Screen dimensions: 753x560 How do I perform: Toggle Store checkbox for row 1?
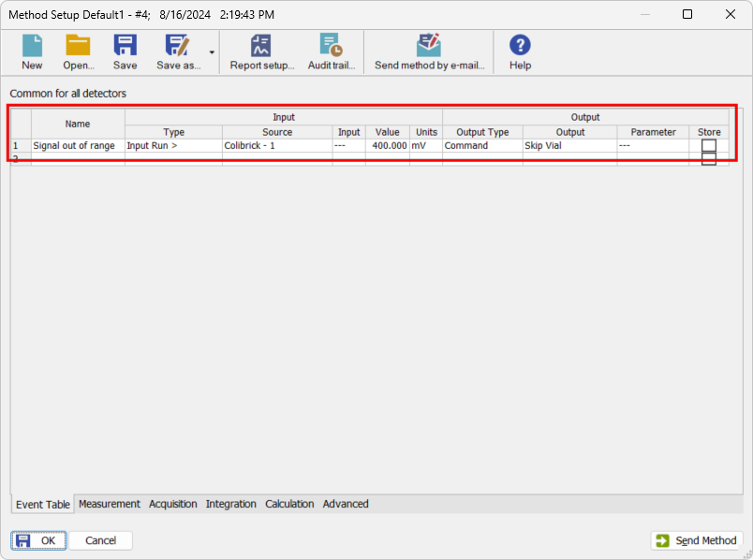point(709,145)
